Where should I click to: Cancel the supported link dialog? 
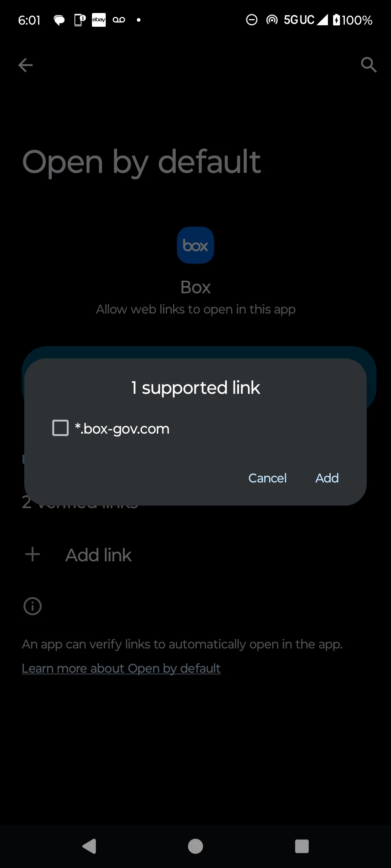[268, 478]
